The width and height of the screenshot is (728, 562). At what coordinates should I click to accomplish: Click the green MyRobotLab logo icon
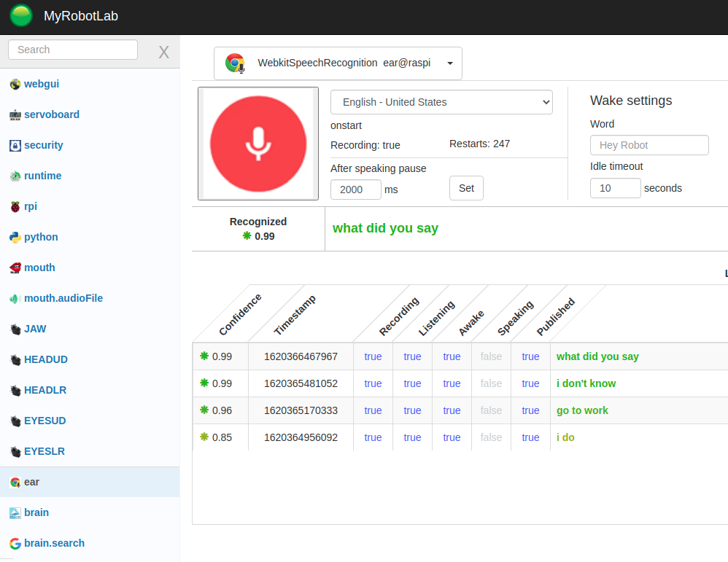21,15
